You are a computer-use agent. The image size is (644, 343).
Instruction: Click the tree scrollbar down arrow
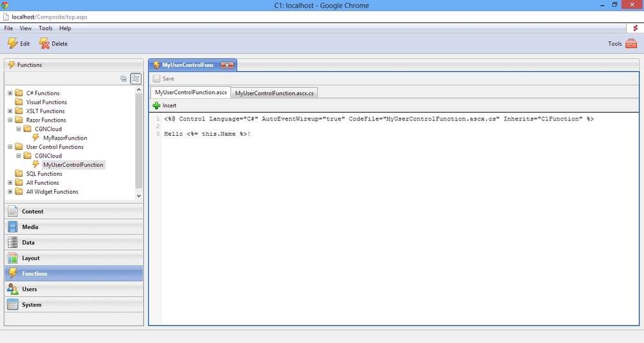[x=138, y=196]
